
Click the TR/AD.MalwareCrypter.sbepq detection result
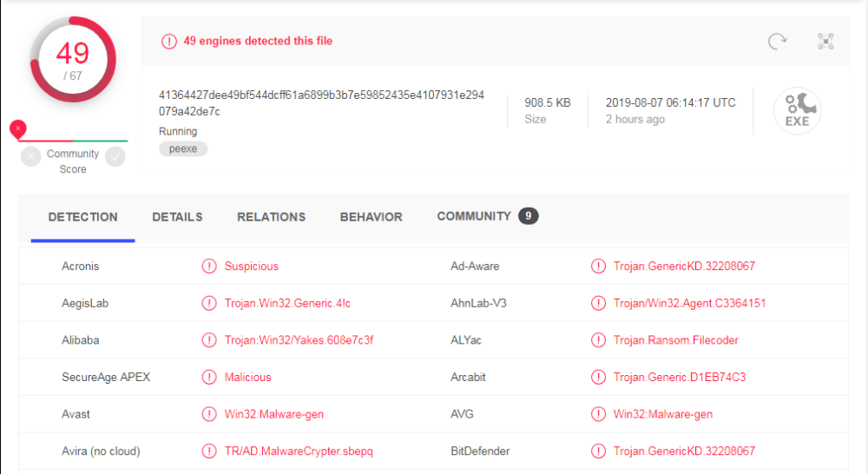coord(299,451)
